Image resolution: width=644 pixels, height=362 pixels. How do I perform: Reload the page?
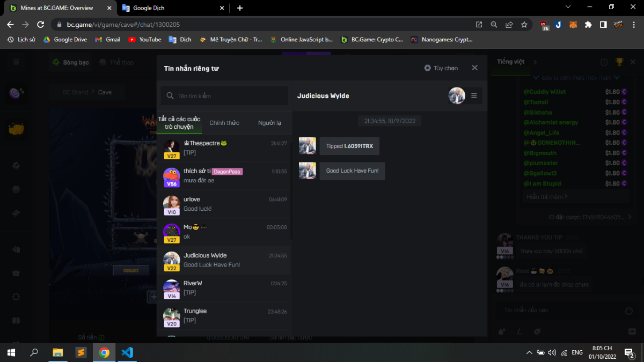pyautogui.click(x=40, y=24)
